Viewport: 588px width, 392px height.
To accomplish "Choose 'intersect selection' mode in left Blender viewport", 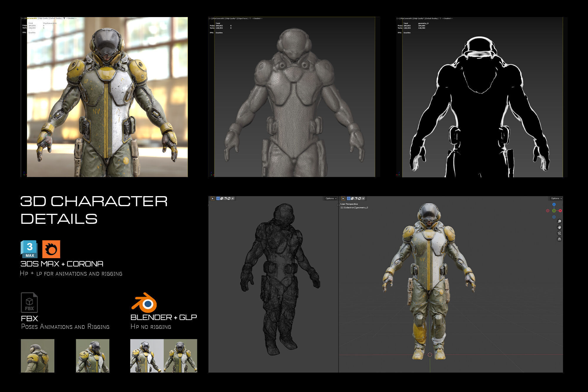I will pyautogui.click(x=233, y=198).
